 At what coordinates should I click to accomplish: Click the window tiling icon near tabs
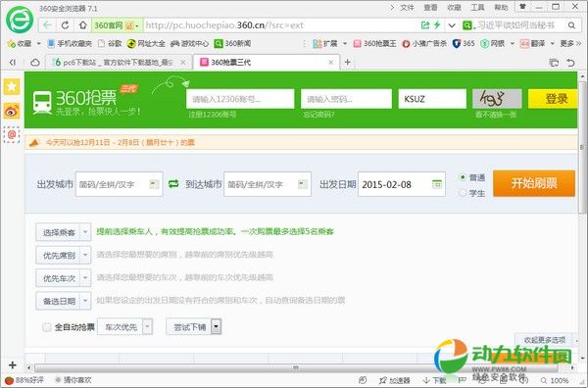[x=554, y=63]
